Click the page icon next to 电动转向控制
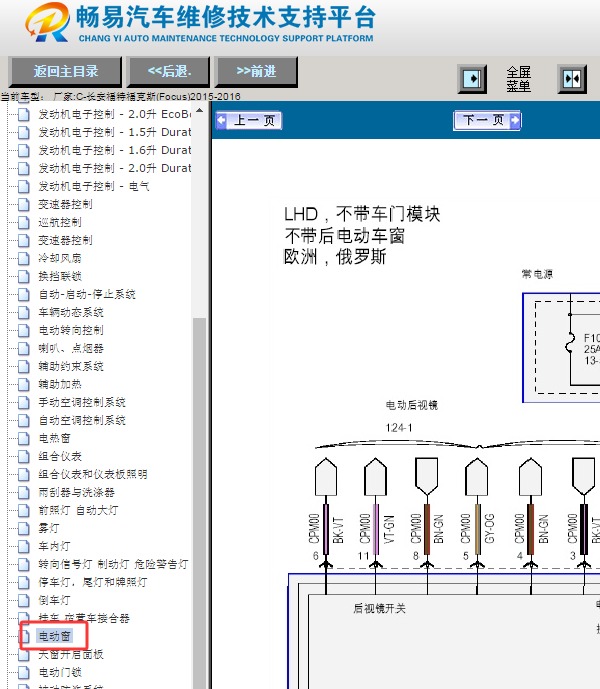 coord(24,330)
